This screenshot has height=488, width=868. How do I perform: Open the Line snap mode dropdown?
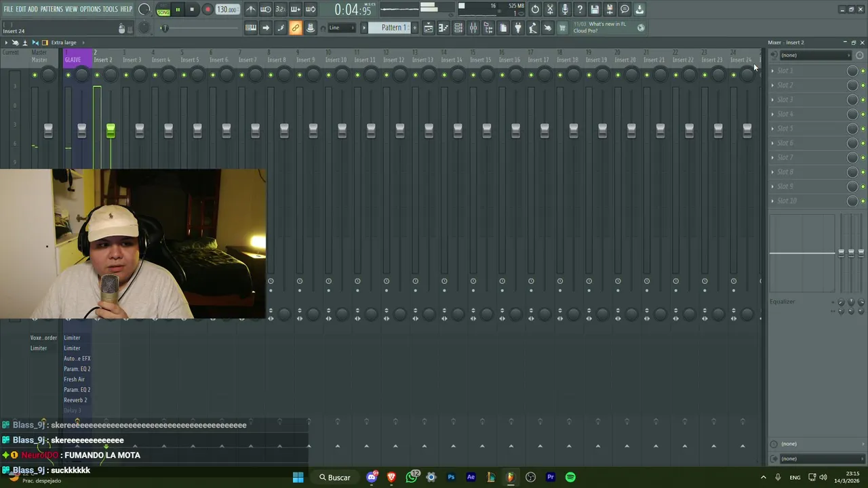pos(342,28)
